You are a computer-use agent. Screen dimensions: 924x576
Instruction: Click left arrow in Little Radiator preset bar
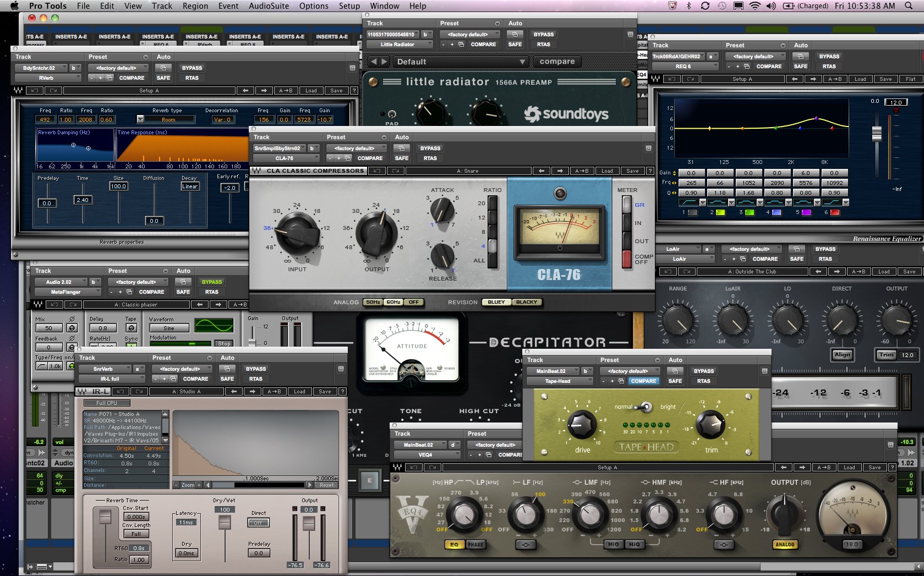373,62
